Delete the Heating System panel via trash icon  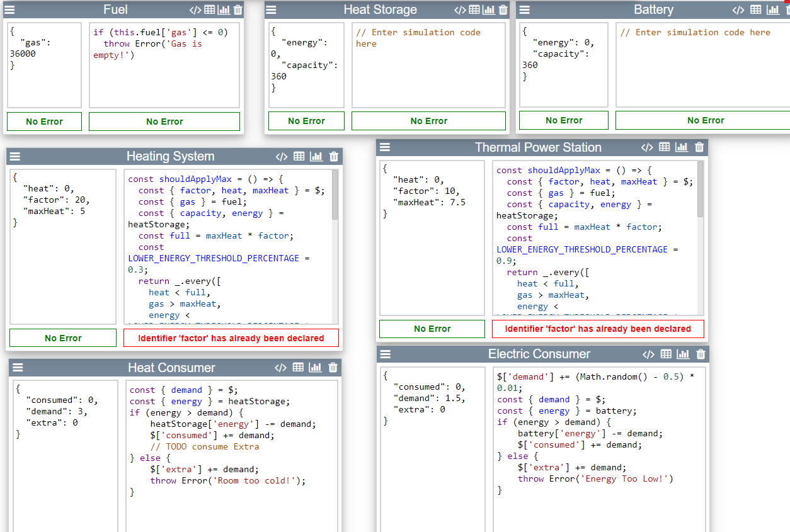(x=334, y=156)
